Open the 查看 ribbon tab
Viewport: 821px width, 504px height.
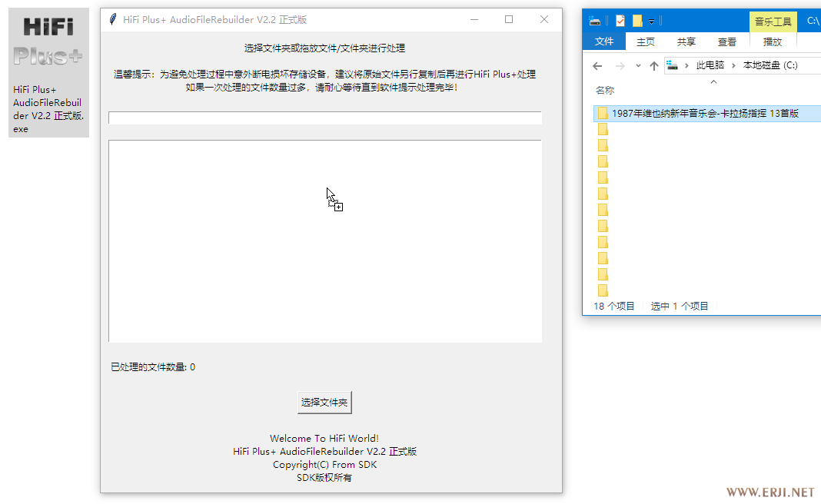coord(726,41)
